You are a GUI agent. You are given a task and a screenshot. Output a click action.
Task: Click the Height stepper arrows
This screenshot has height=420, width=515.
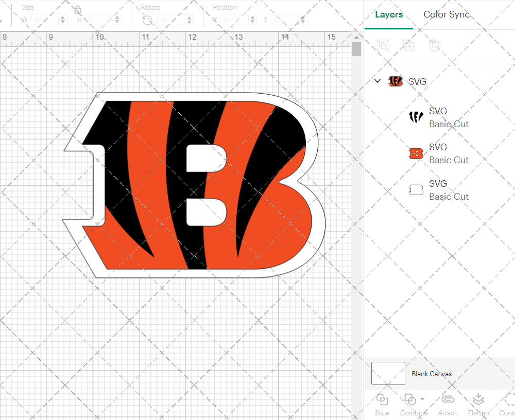117,20
